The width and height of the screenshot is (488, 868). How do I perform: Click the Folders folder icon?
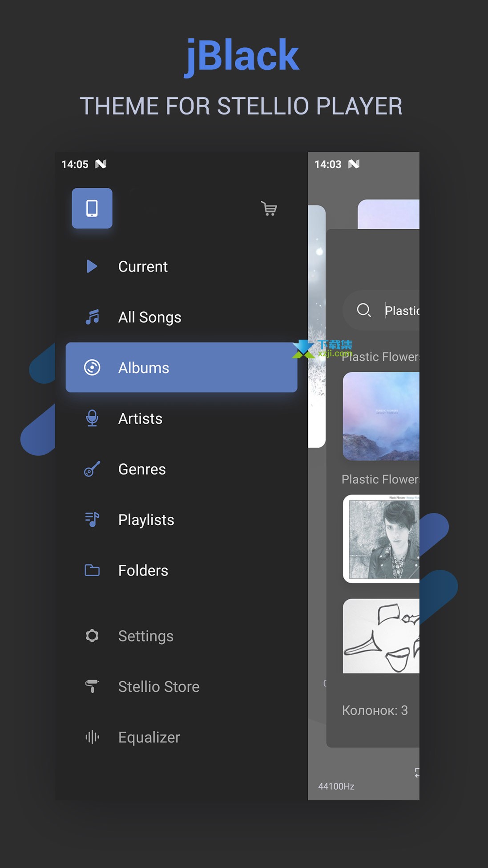pyautogui.click(x=92, y=570)
